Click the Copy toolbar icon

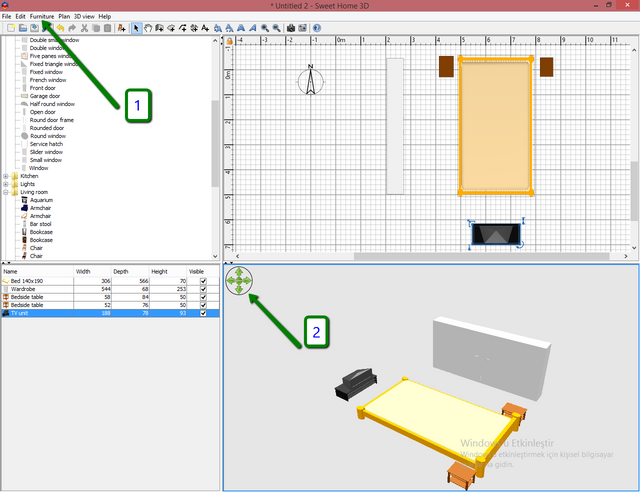coord(96,28)
